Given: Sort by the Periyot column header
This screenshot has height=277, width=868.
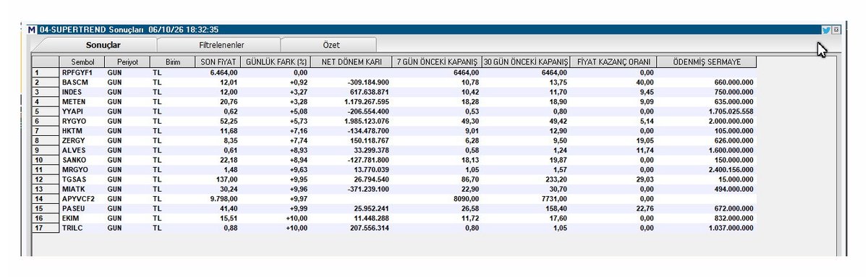Looking at the screenshot, I should pyautogui.click(x=127, y=62).
